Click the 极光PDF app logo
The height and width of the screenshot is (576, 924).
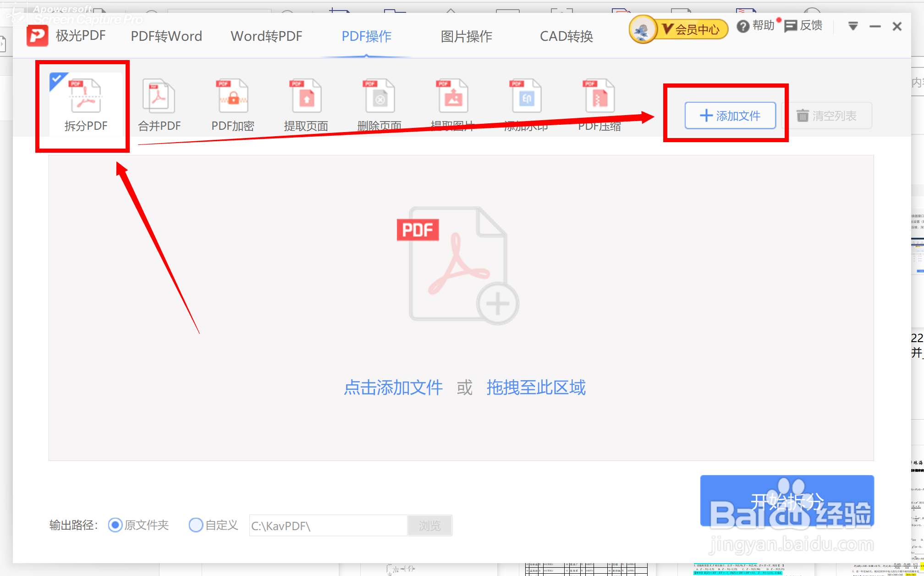[x=38, y=36]
